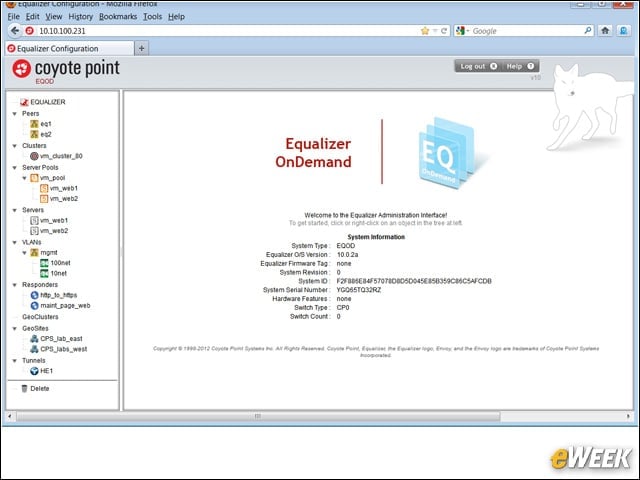The image size is (640, 480).
Task: Open the CPS_labs_west GeoSite icon
Action: pos(34,349)
